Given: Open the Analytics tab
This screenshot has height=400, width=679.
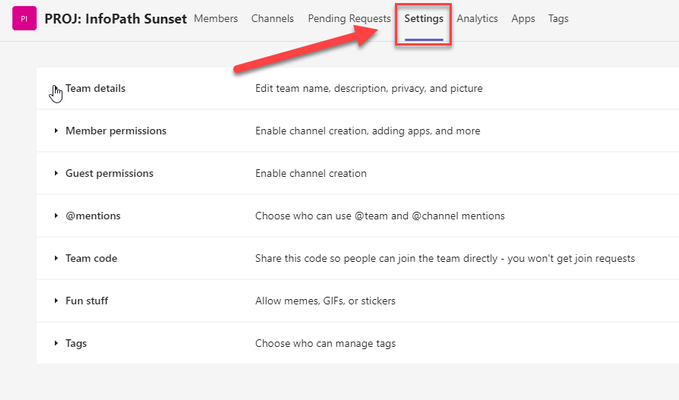Looking at the screenshot, I should pos(477,19).
